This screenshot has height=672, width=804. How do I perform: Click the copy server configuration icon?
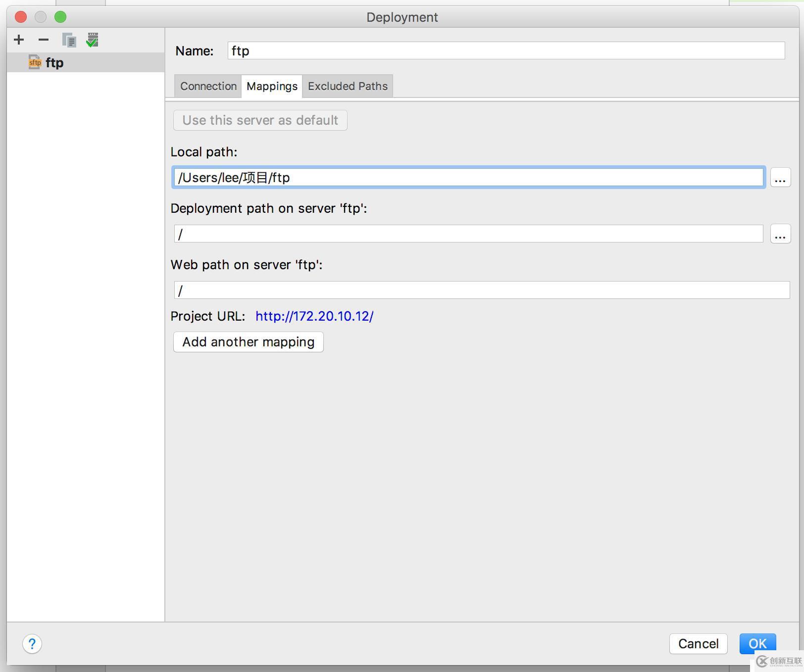69,40
